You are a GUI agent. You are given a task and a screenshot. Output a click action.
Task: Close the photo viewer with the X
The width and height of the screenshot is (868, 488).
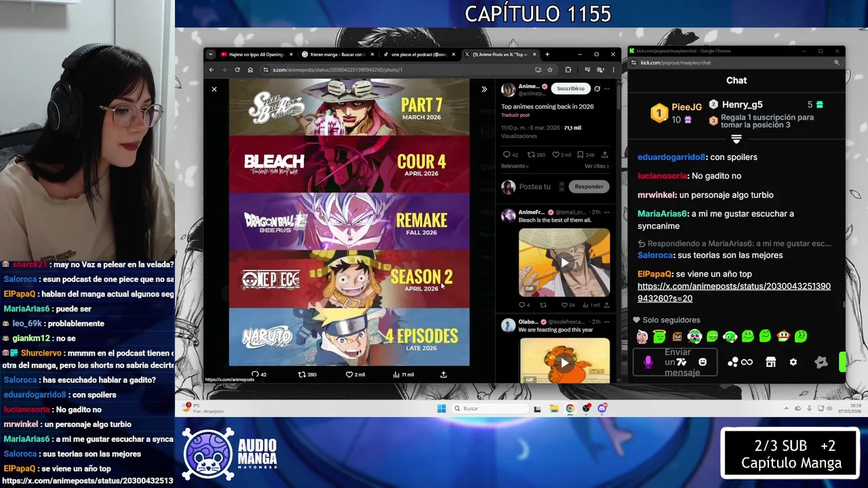click(x=214, y=89)
